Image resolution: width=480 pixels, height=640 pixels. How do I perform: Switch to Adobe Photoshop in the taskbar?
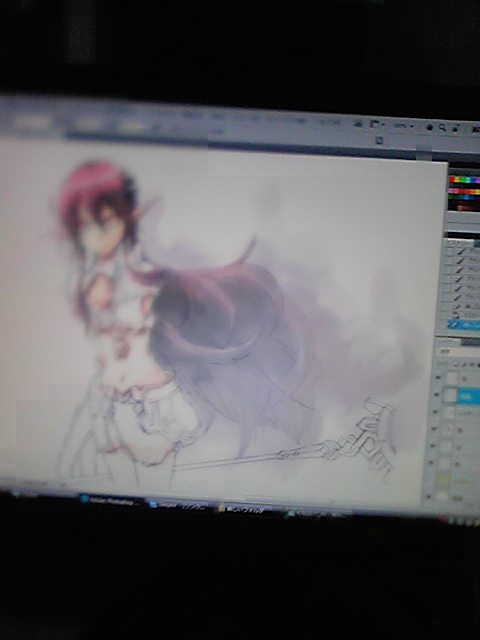coord(112,500)
